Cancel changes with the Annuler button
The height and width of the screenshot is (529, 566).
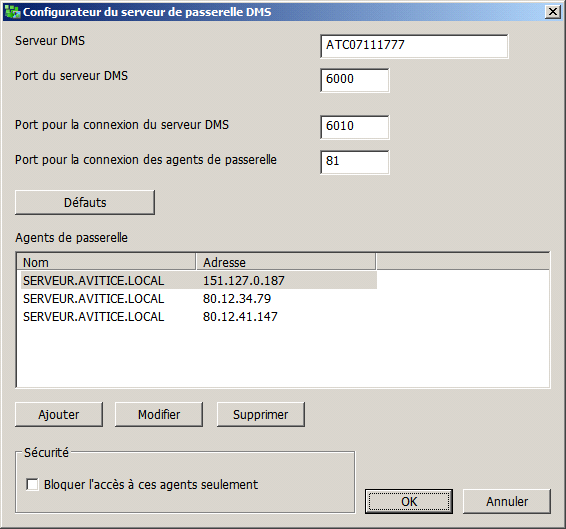click(507, 501)
